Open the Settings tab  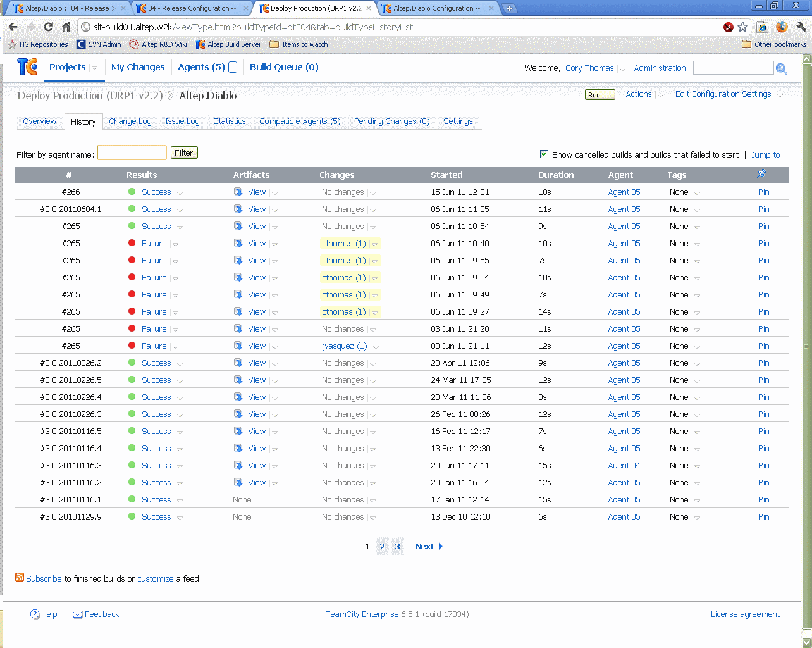458,121
